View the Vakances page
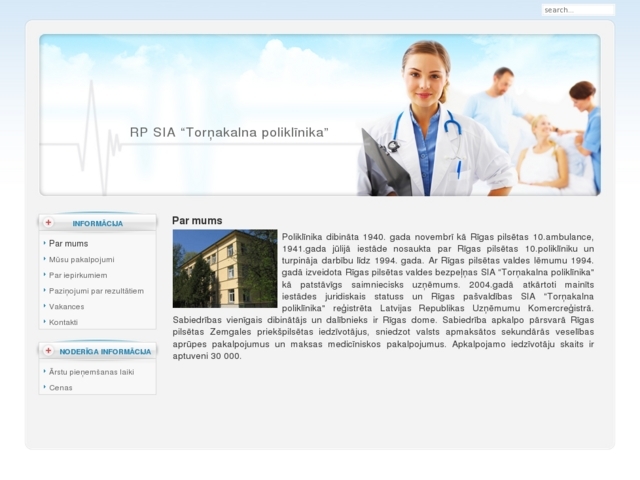Viewport: 640px width, 480px height. pyautogui.click(x=67, y=307)
